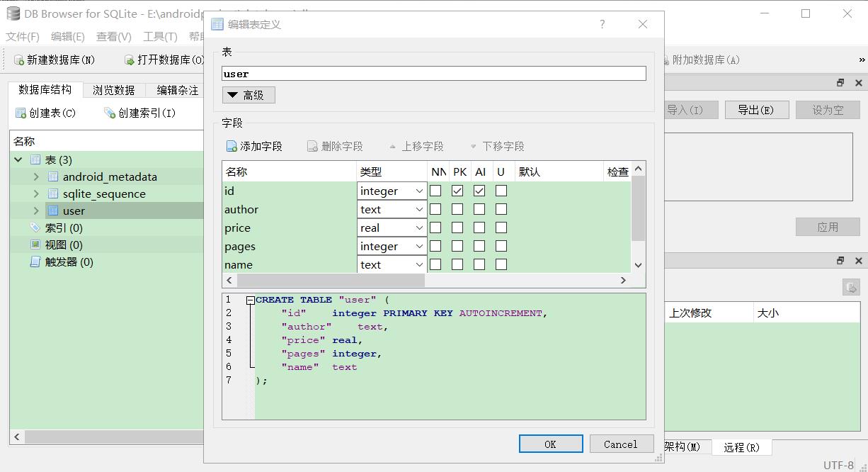Click Cancel in edit table dialog

coord(621,444)
